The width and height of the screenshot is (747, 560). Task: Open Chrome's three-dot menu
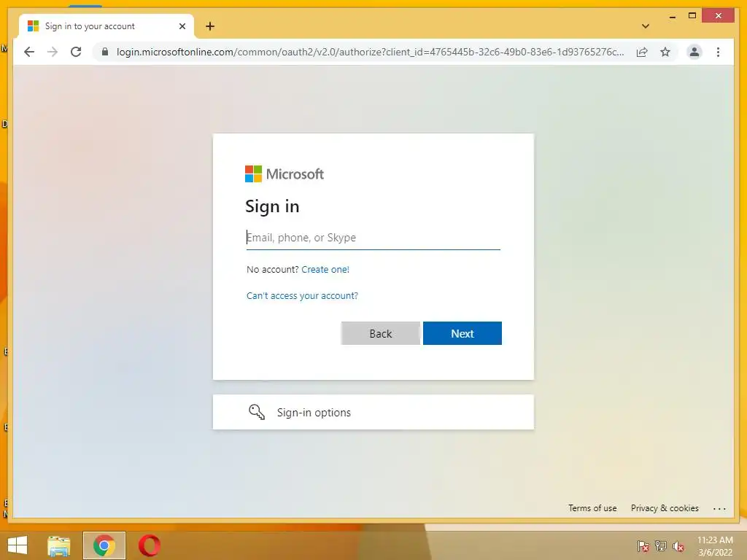point(718,52)
